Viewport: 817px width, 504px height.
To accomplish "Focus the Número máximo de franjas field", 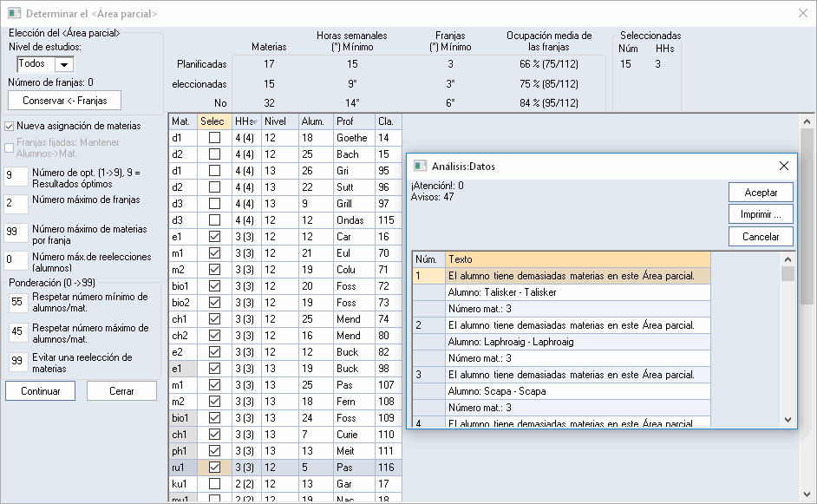I will coord(16,203).
